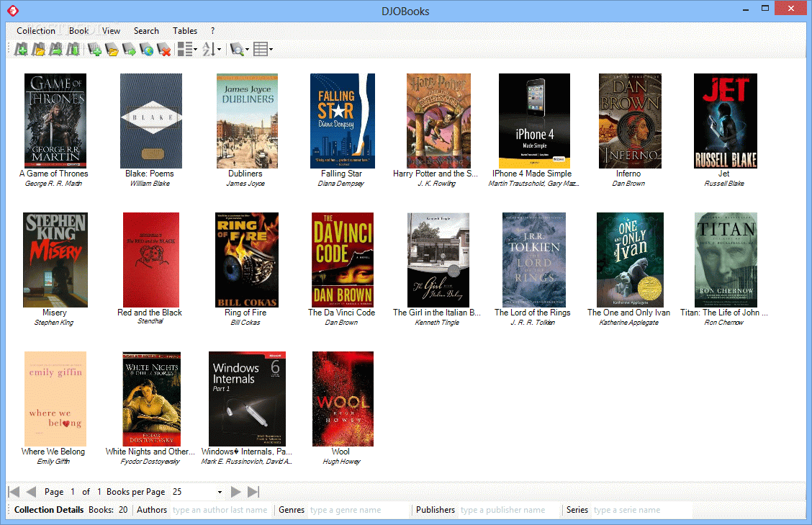Click the title text 'Inferno'

pyautogui.click(x=628, y=174)
